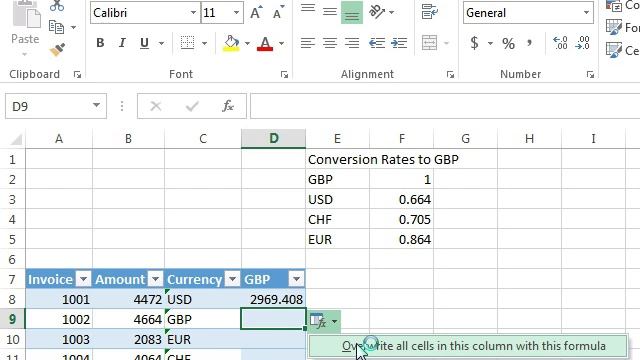Select row 9 header
The image size is (640, 360).
pyautogui.click(x=12, y=319)
